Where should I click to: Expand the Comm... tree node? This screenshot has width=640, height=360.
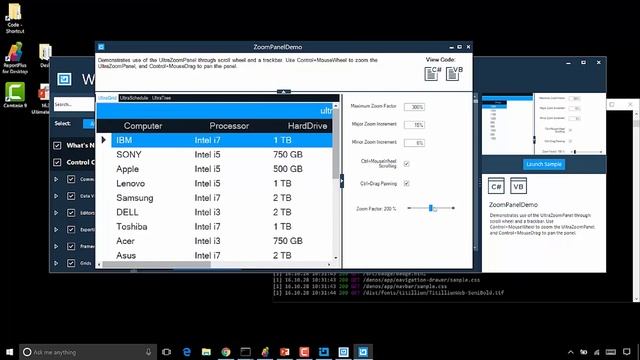(56, 179)
